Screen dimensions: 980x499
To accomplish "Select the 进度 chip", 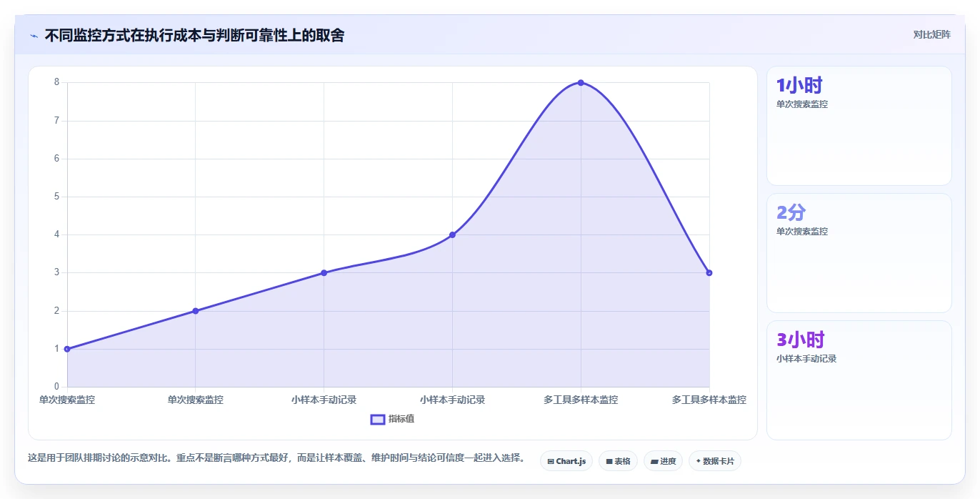I will 663,461.
